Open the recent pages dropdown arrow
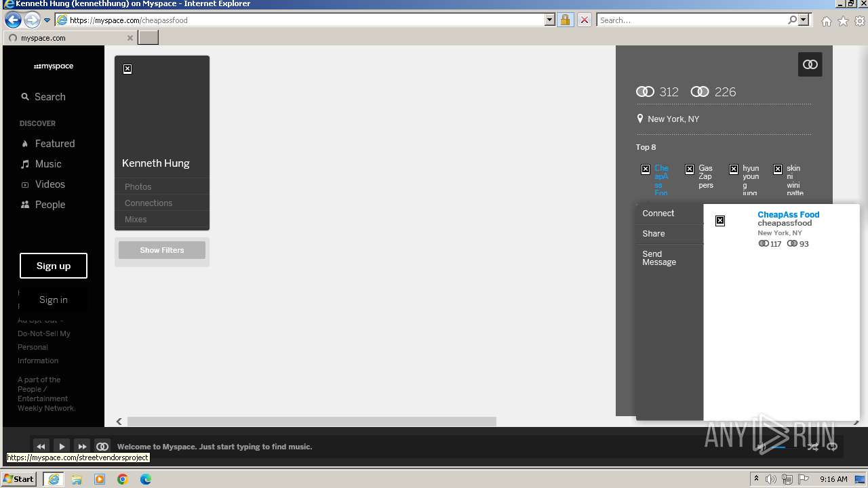 click(47, 20)
